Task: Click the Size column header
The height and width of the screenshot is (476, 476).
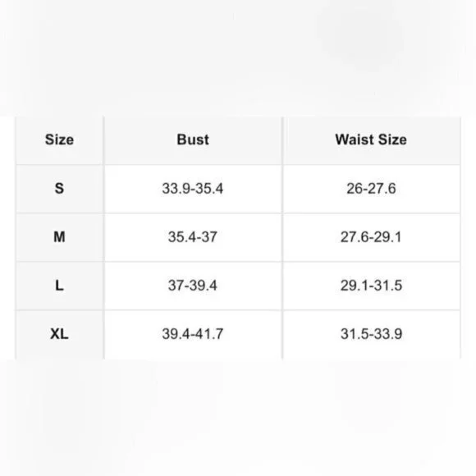Action: tap(59, 140)
